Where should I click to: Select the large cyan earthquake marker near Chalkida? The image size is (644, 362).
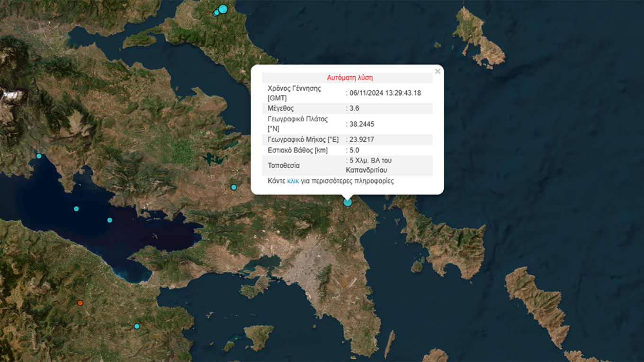[223, 9]
